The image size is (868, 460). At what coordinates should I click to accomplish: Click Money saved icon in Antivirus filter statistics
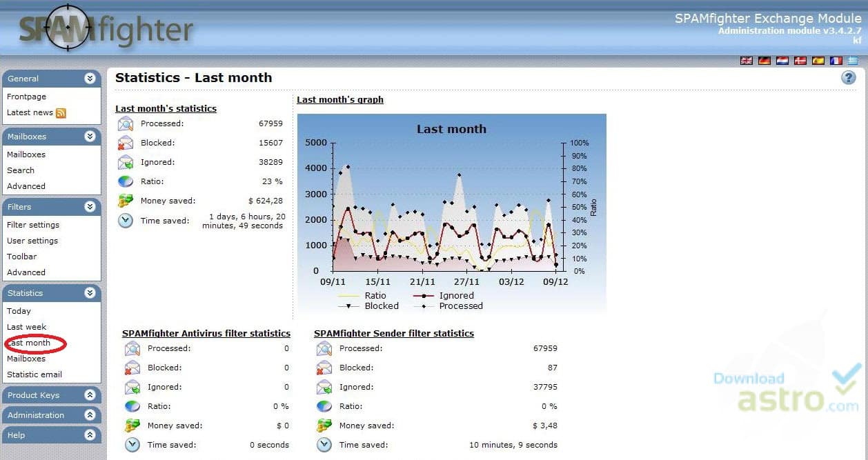(x=132, y=426)
